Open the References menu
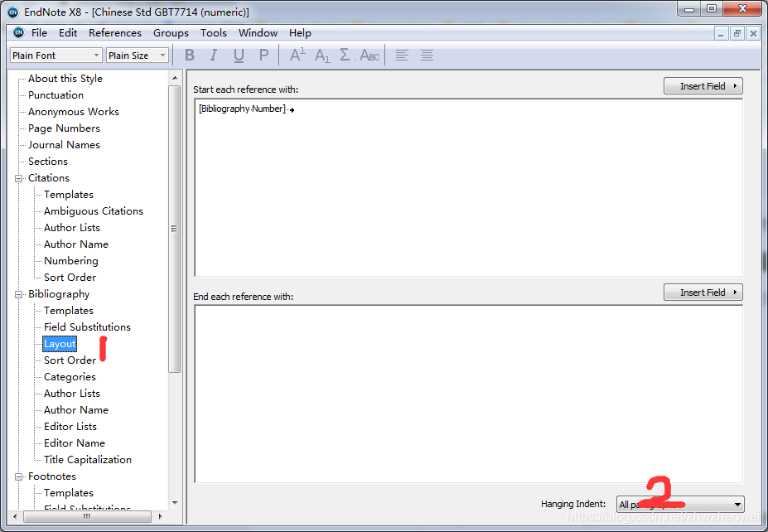Screen dimensions: 768x532 point(115,33)
